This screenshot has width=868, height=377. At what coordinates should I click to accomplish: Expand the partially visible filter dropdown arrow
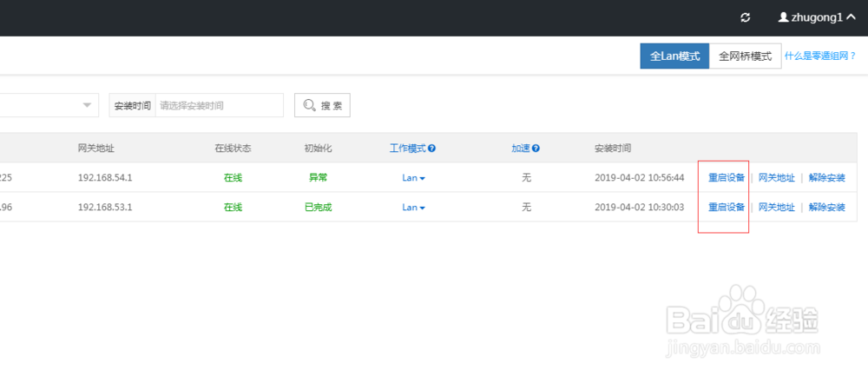pyautogui.click(x=87, y=105)
